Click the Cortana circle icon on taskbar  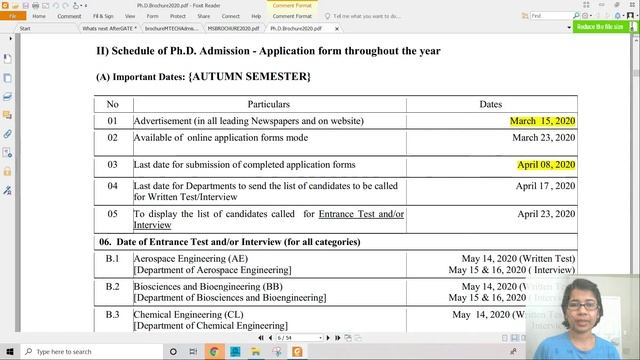tap(173, 351)
